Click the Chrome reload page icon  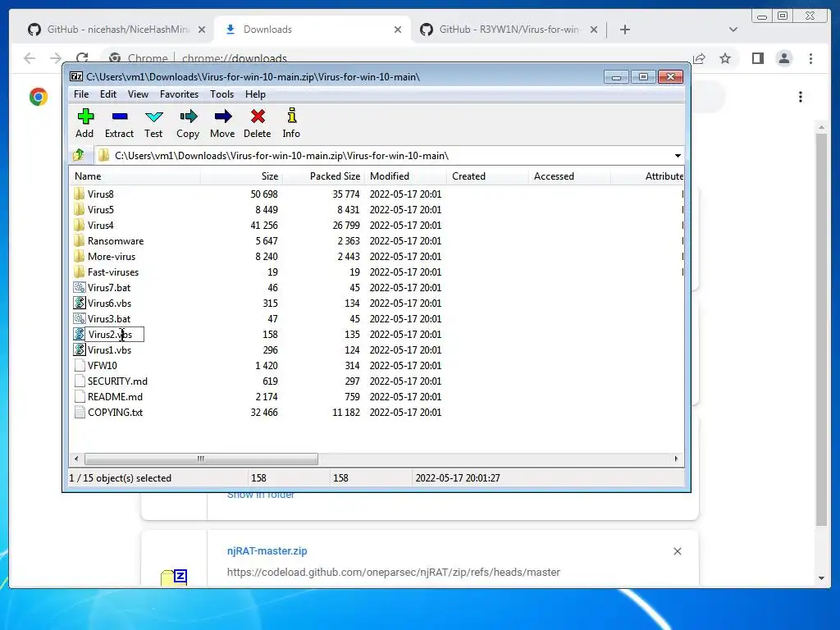pyautogui.click(x=82, y=58)
